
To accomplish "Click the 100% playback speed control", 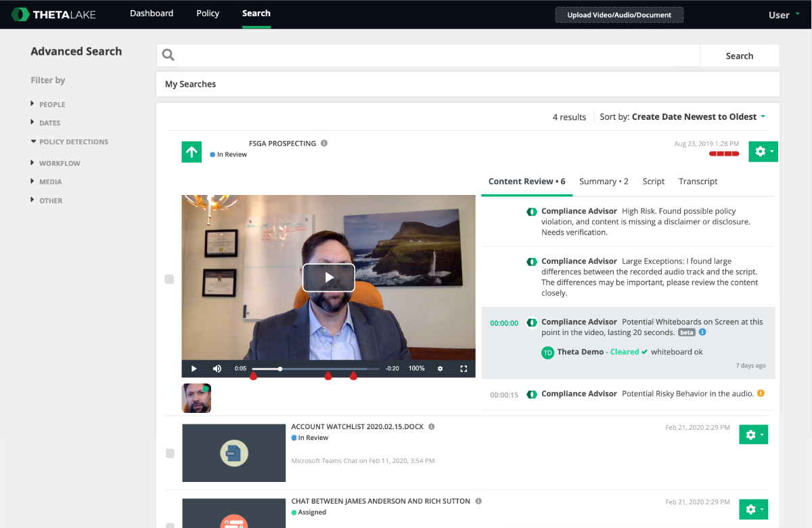I will 416,369.
